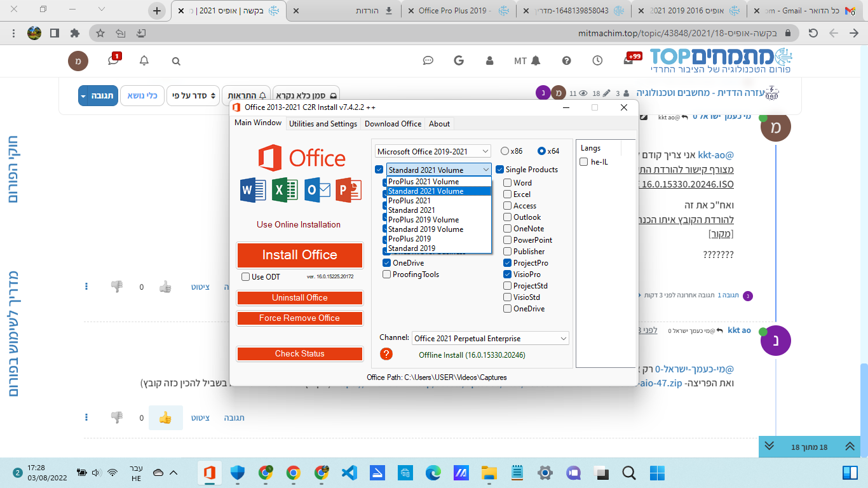Switch to Download Office tab
The width and height of the screenshot is (868, 488).
pos(393,124)
